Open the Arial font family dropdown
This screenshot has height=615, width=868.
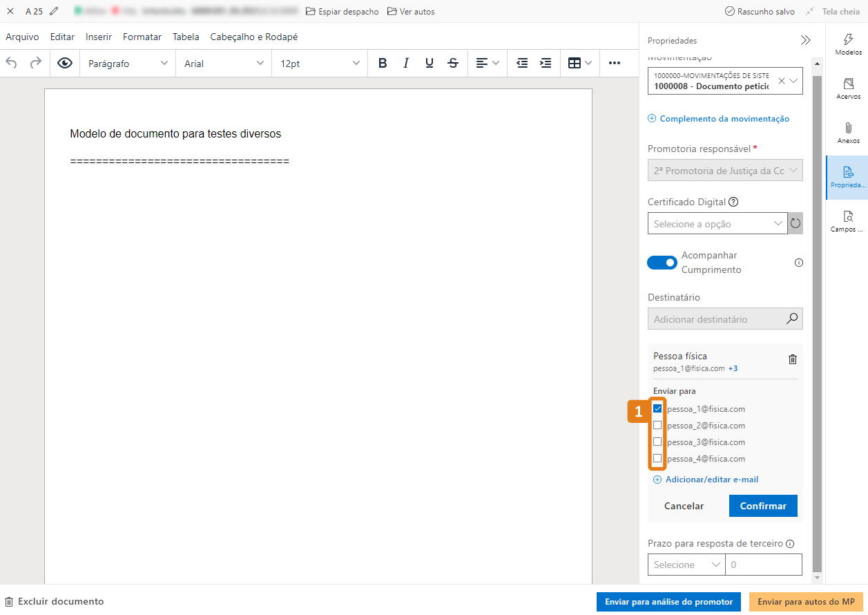[x=224, y=63]
